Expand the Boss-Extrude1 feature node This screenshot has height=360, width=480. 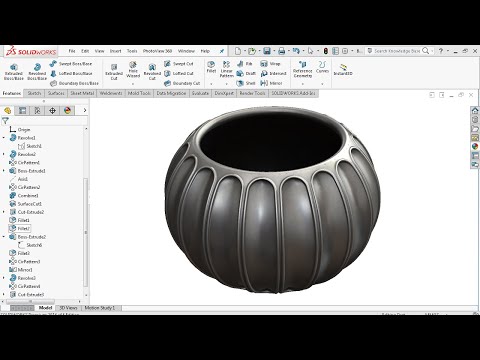tap(4, 171)
